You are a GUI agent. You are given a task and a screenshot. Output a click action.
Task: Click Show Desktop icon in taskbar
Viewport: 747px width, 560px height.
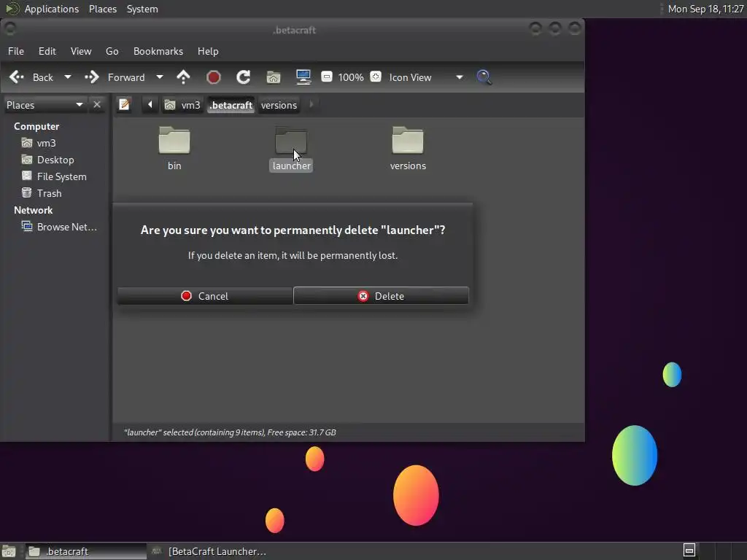9,551
